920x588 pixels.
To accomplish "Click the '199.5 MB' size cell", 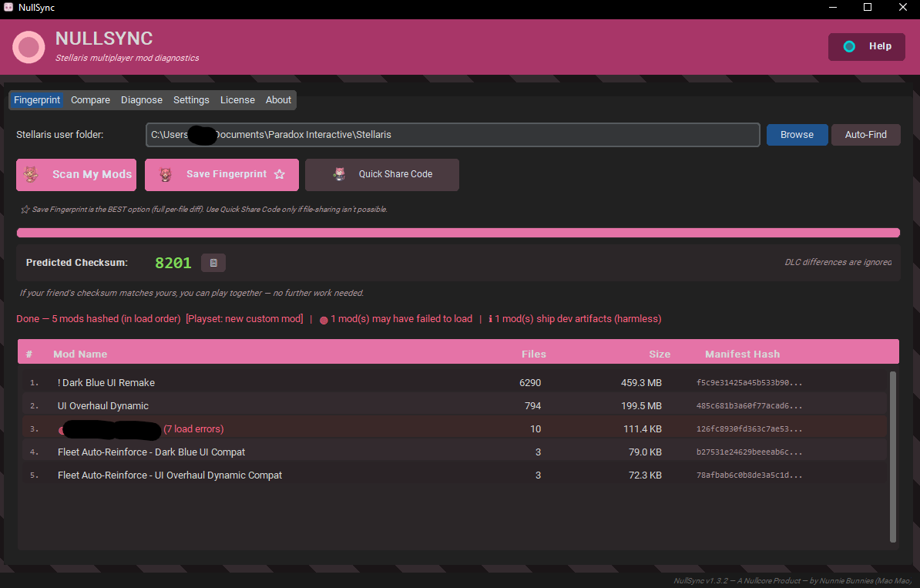I will pyautogui.click(x=641, y=405).
